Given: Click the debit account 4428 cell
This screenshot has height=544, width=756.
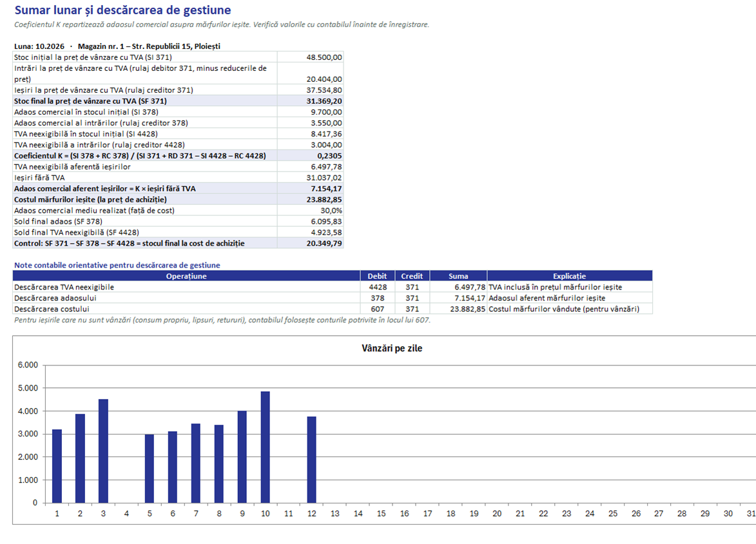Looking at the screenshot, I should click(378, 287).
